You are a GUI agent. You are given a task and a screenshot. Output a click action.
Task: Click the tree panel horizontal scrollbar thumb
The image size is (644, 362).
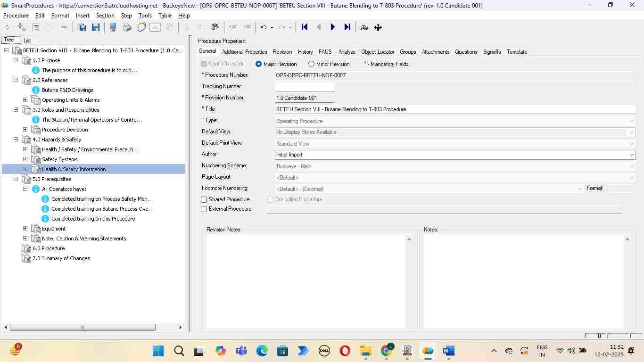point(83,328)
